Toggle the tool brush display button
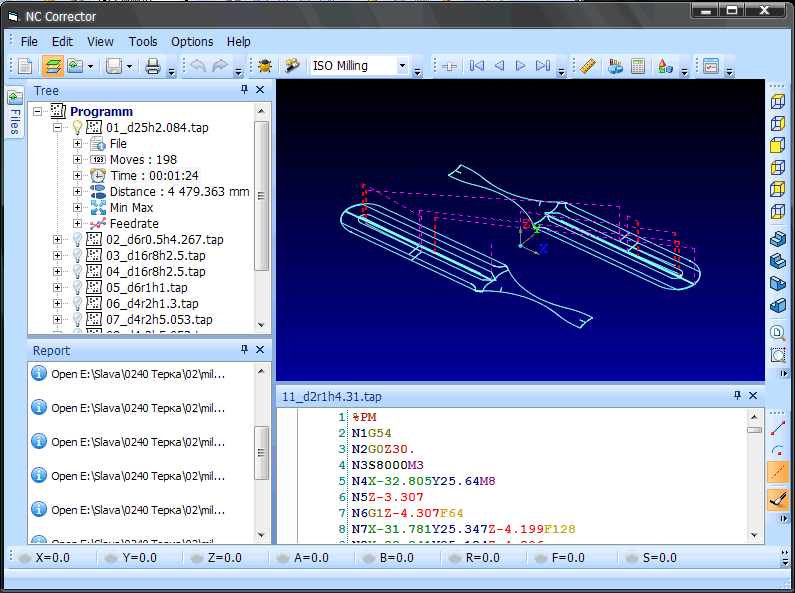Screen dimensions: 795x593 pyautogui.click(x=778, y=498)
